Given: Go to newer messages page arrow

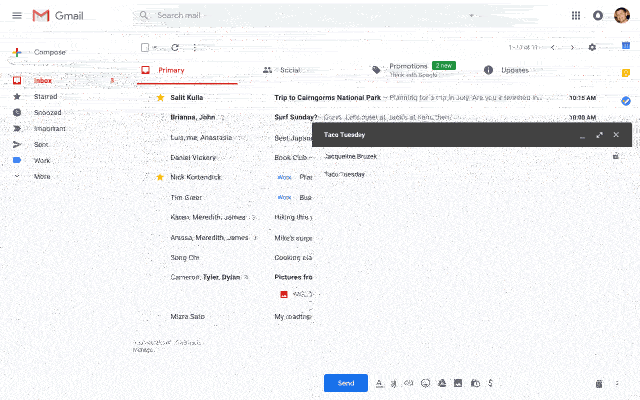Looking at the screenshot, I should point(553,47).
